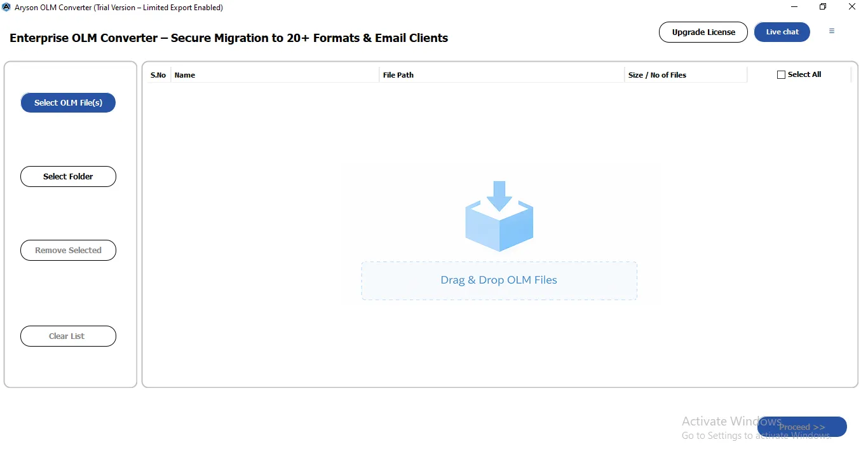Start a Live chat session
Image resolution: width=868 pixels, height=463 pixels.
[782, 32]
